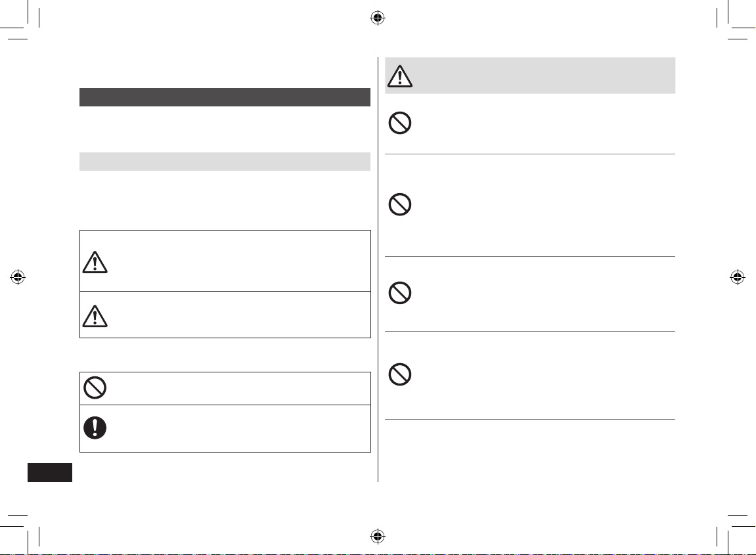Click the light gray subheading bar on left page
The height and width of the screenshot is (555, 756).
(225, 162)
